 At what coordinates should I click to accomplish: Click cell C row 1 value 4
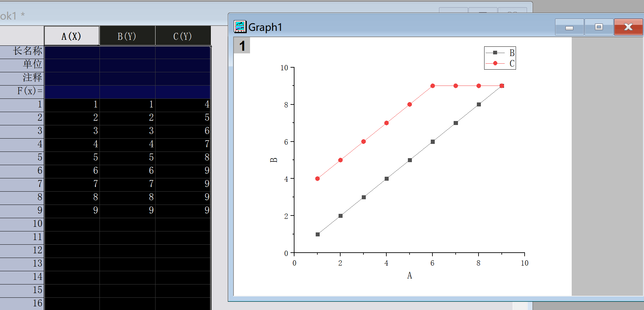coord(183,105)
